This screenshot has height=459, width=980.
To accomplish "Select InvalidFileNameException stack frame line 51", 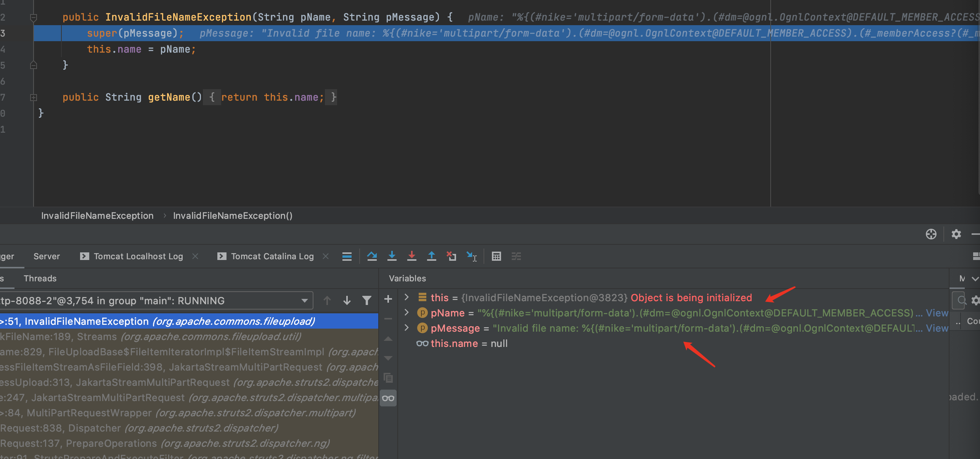I will pos(189,321).
